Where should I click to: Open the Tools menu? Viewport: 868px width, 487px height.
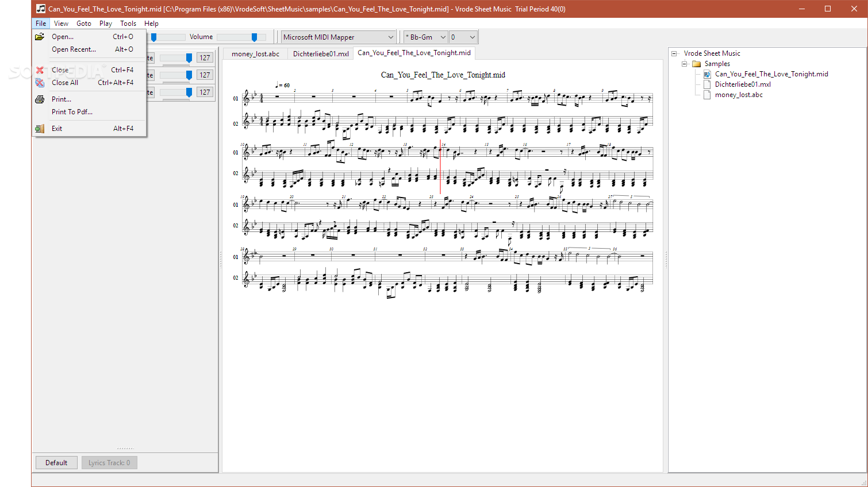pos(128,24)
